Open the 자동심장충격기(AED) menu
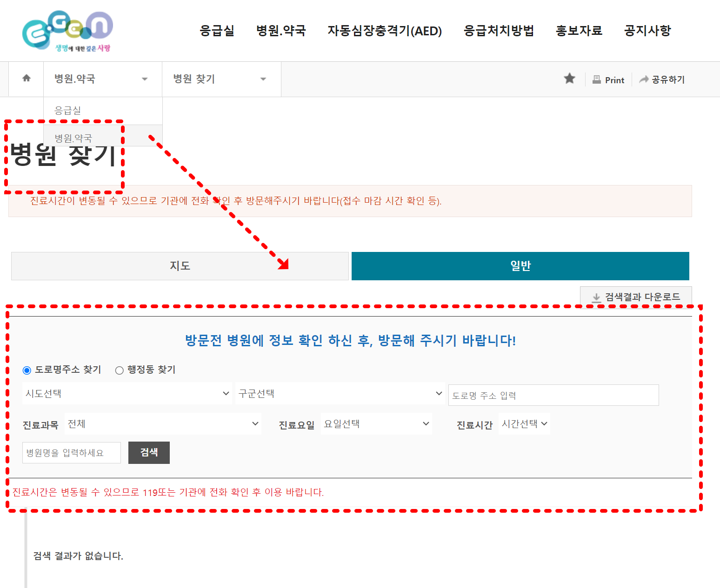Image resolution: width=720 pixels, height=588 pixels. tap(385, 31)
